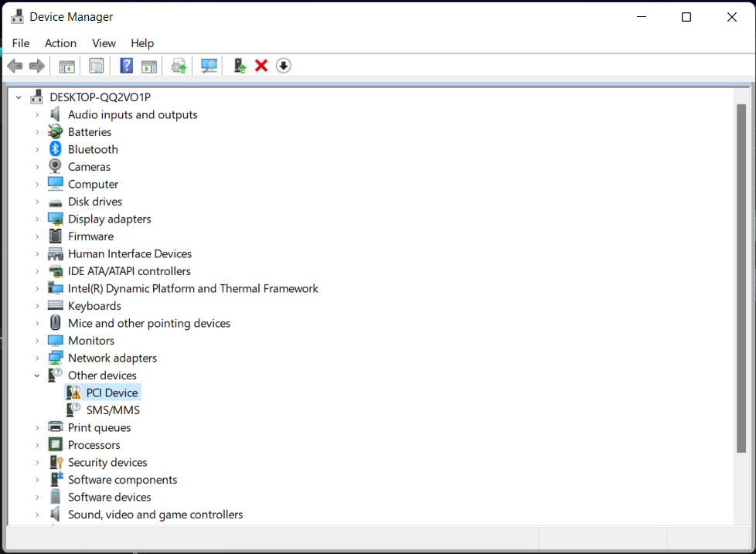This screenshot has width=756, height=554.
Task: Select the SMS/MMS device entry
Action: tap(113, 410)
